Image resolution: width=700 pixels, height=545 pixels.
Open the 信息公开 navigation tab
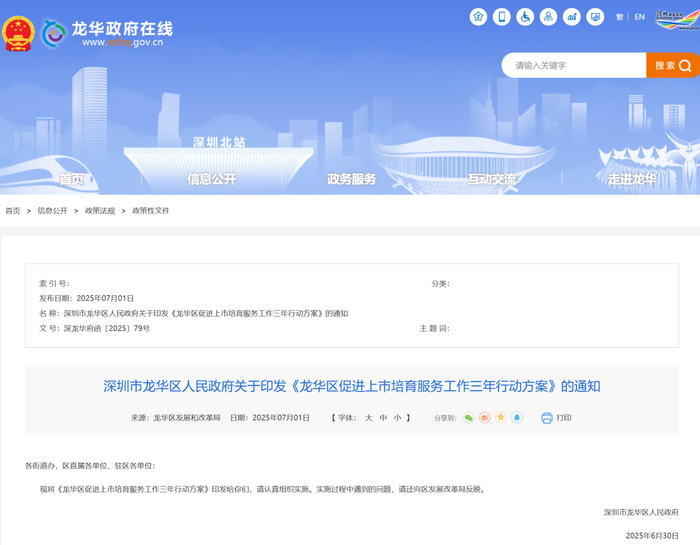point(211,179)
